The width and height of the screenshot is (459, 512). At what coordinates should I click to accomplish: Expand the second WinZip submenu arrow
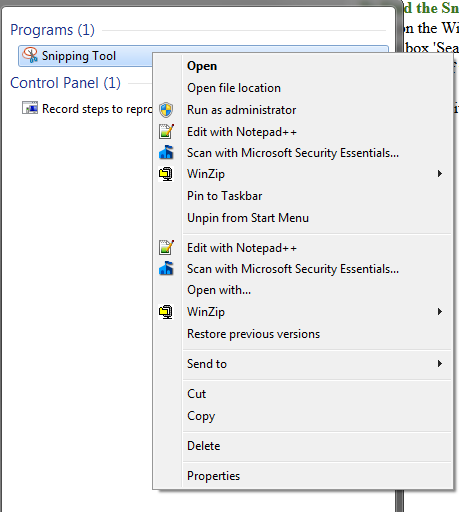click(x=440, y=312)
